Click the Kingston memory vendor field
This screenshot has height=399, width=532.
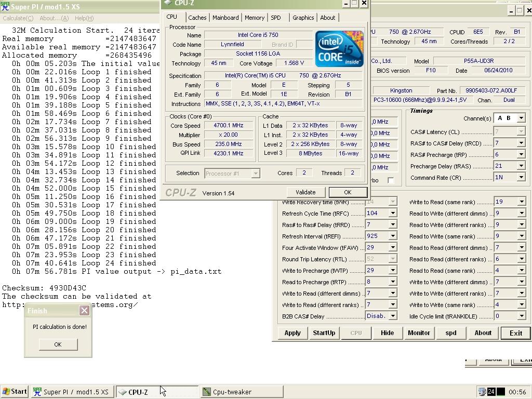tap(401, 90)
